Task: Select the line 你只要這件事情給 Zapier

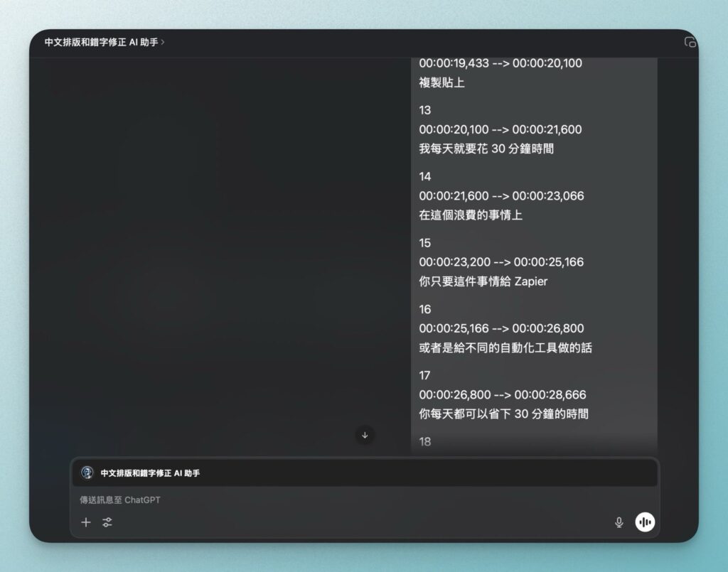Action: [483, 281]
